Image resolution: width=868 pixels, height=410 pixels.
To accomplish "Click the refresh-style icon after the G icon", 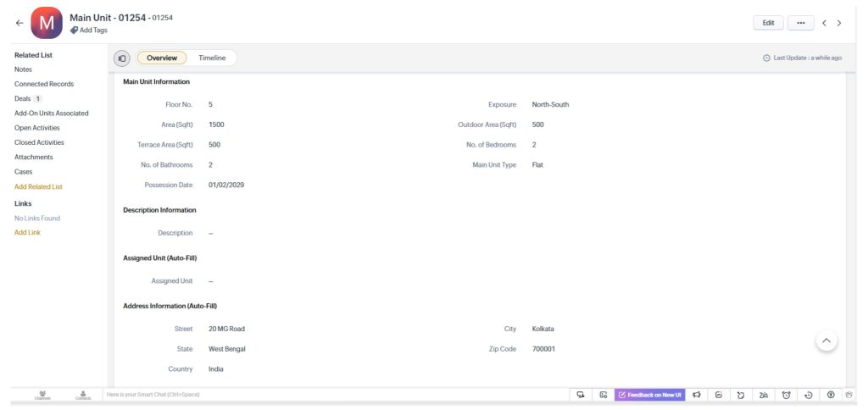I will point(741,395).
